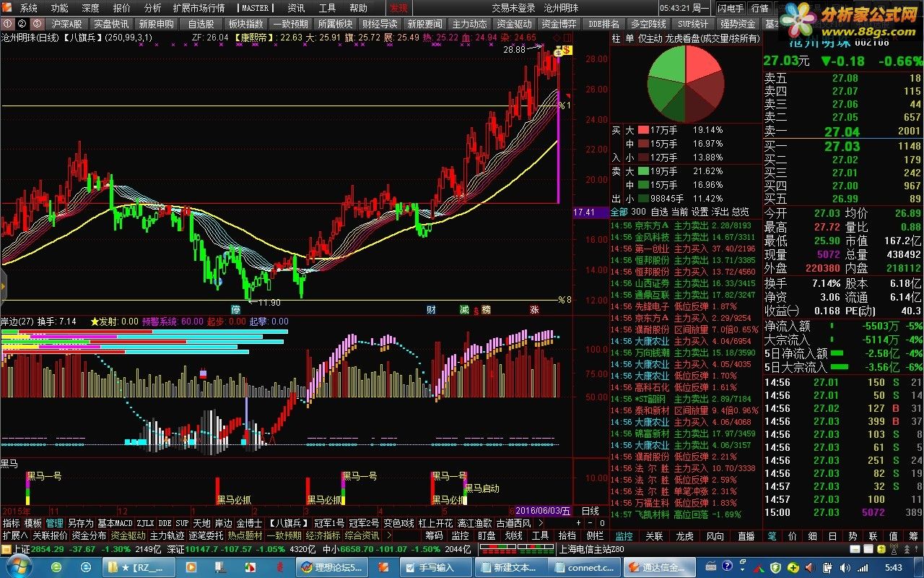Image resolution: width=924 pixels, height=578 pixels.
Task: Click the 财 marker on the chart
Action: (x=431, y=309)
